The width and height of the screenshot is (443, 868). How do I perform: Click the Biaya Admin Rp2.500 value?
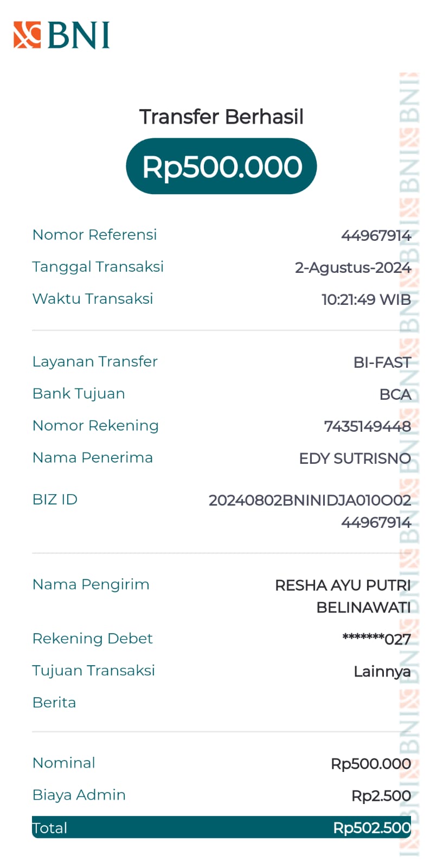click(x=381, y=796)
